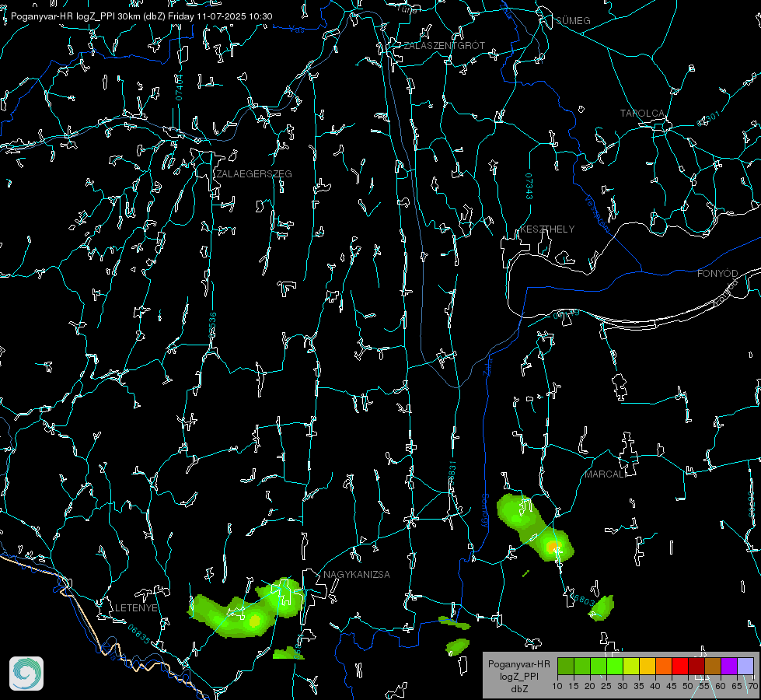Select the 25-30 dBZ bright green swatch
The width and height of the screenshot is (761, 700).
[615, 666]
